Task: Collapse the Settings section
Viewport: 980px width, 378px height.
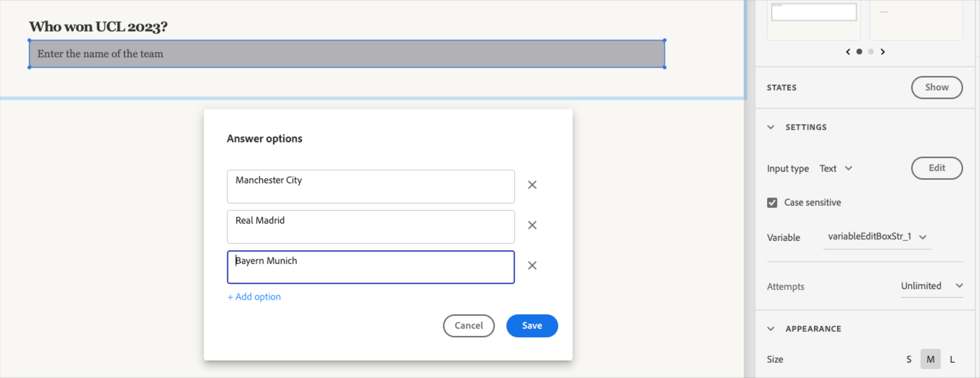Action: (771, 127)
